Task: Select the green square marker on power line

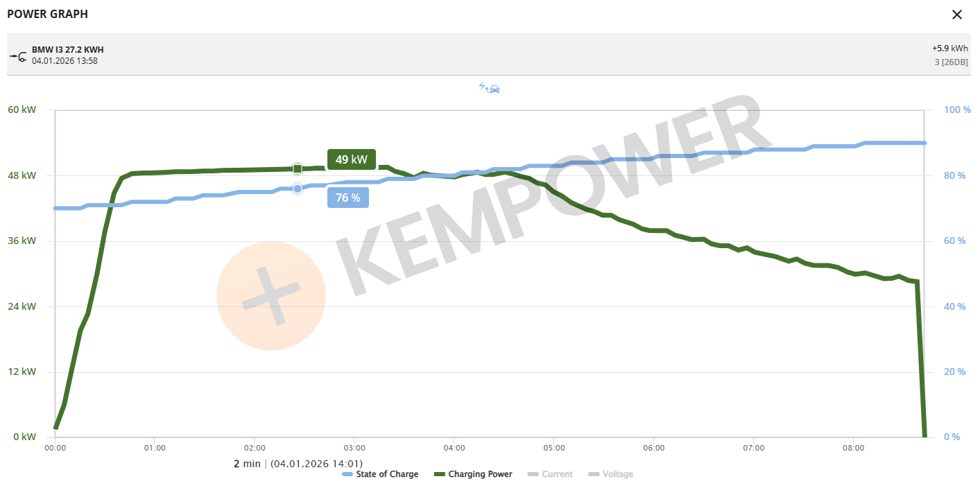Action: coord(298,168)
